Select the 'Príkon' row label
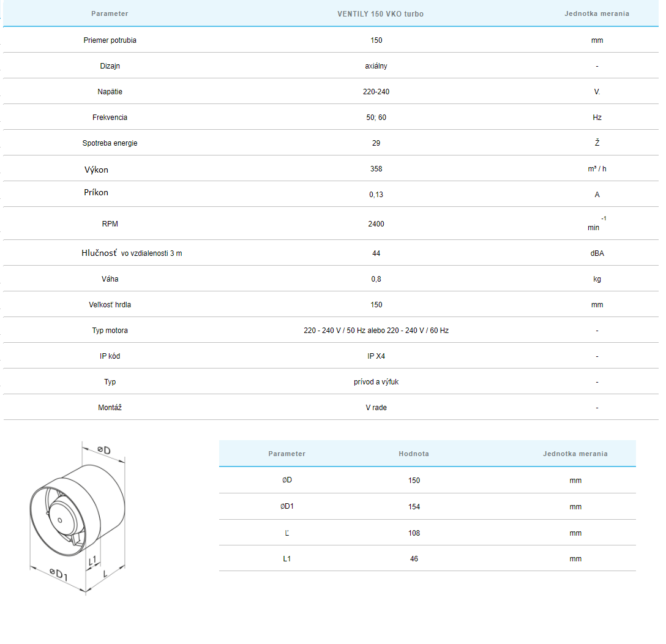The height and width of the screenshot is (644, 666). pyautogui.click(x=96, y=193)
